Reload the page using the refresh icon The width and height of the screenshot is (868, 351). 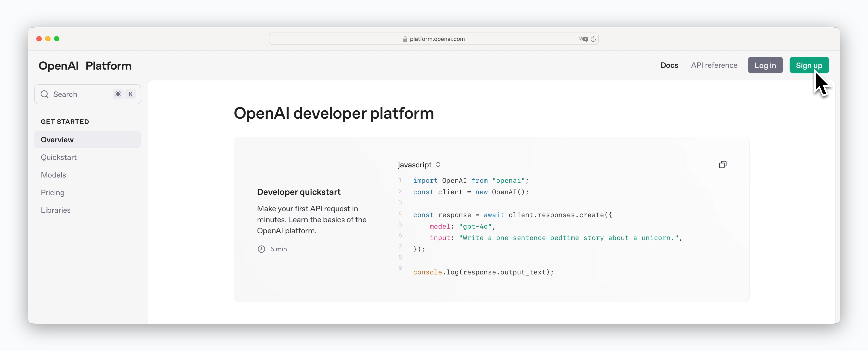[x=593, y=39]
